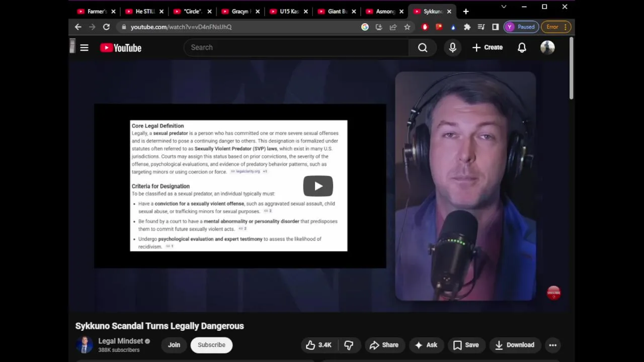Open the Paused profile button
Screen dimensions: 644x362
[x=521, y=27]
